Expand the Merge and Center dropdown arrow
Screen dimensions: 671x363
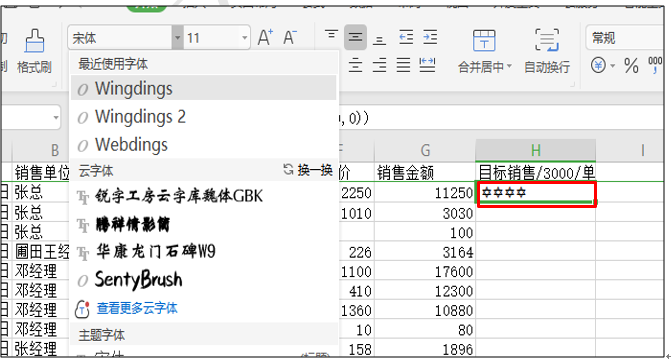click(x=509, y=66)
